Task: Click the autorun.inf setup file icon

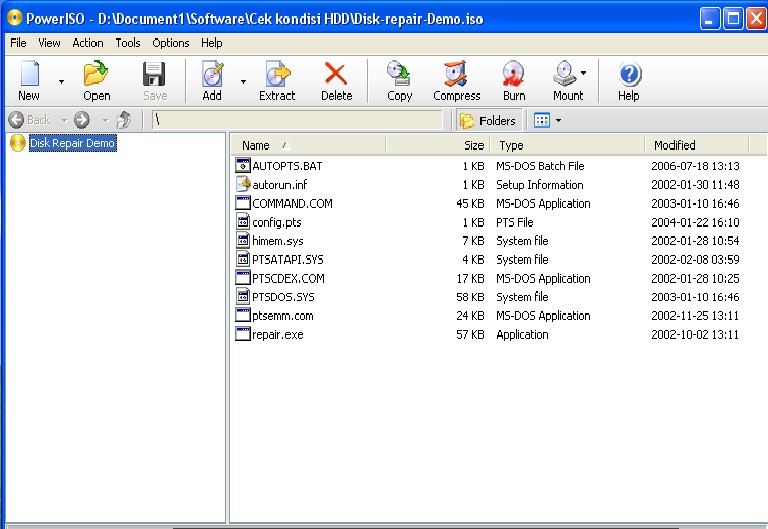Action: (243, 184)
